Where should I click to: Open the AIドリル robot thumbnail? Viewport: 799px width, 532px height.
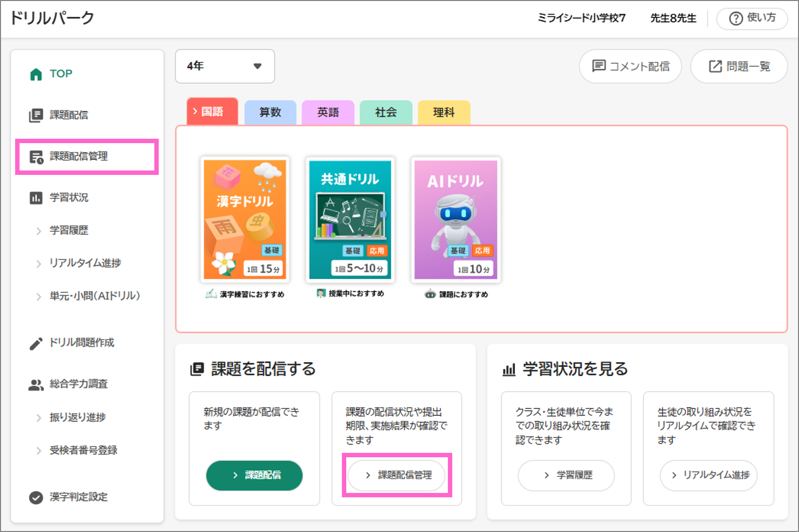point(456,219)
